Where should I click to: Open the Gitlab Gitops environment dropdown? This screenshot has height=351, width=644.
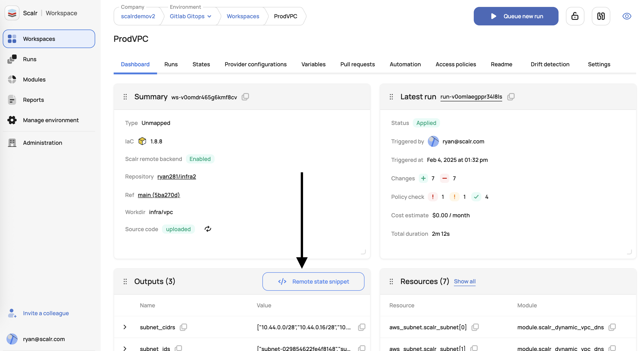coord(191,16)
